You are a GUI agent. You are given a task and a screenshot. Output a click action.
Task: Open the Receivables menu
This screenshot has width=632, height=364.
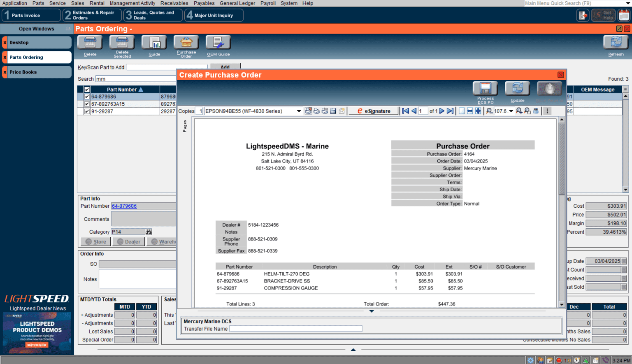tap(174, 3)
